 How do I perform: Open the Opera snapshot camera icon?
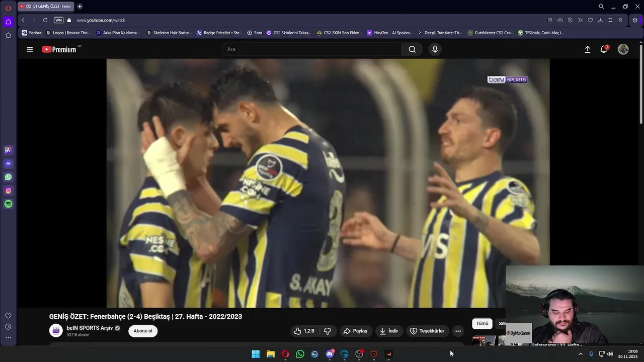560,20
